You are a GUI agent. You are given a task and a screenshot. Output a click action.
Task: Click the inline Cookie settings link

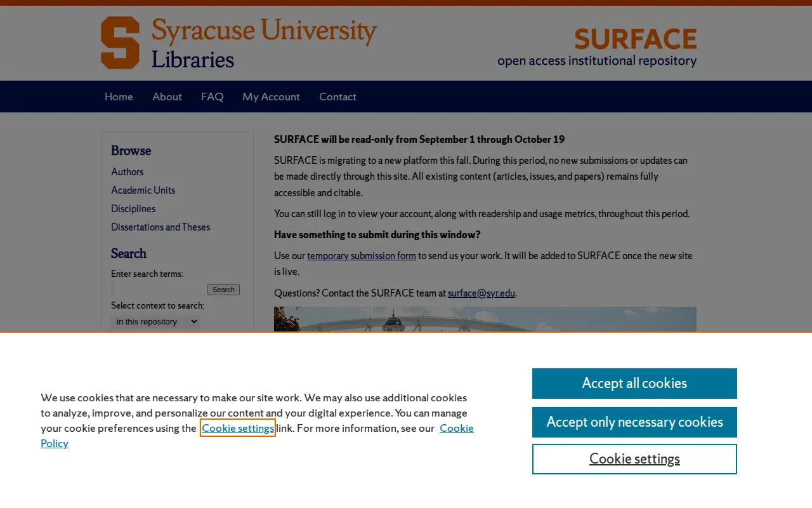(238, 428)
